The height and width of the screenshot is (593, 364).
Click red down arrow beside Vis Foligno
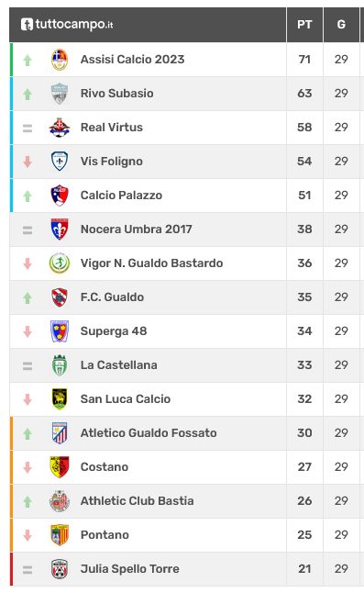pos(28,162)
